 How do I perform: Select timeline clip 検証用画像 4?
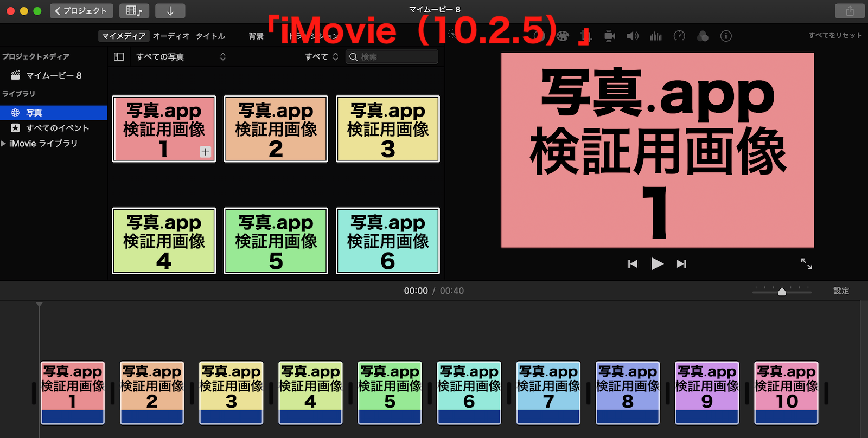coord(310,393)
